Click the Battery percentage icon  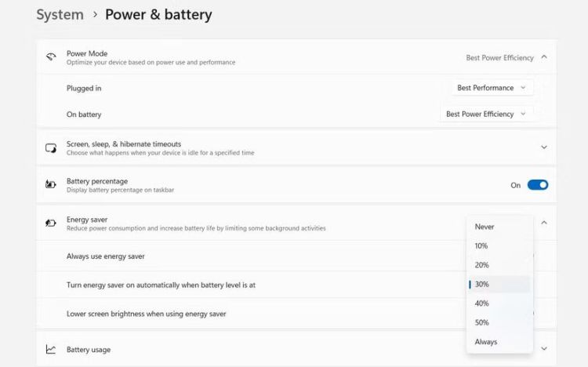(51, 185)
